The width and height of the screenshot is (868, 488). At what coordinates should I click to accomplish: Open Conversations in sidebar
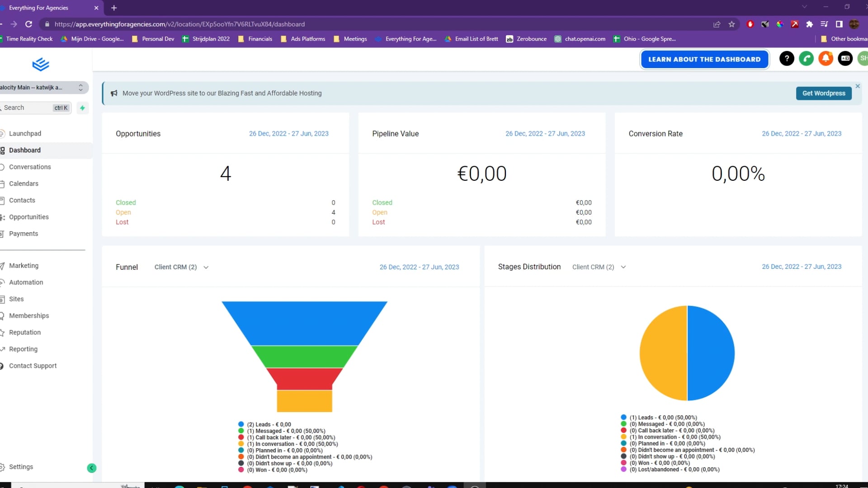pos(30,167)
